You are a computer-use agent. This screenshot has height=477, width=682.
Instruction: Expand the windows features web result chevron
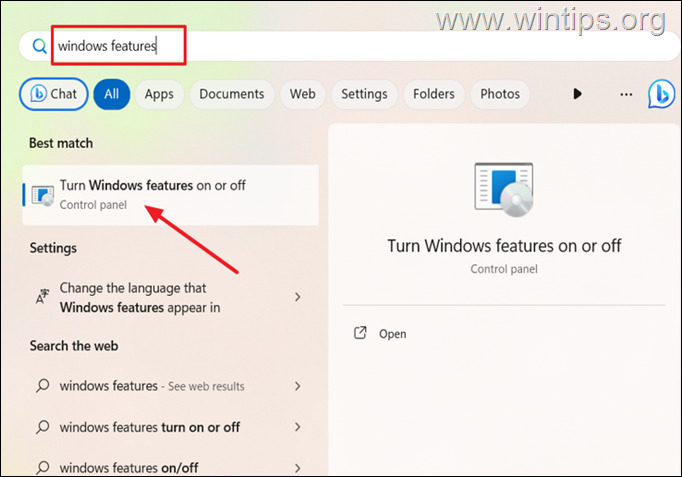298,386
